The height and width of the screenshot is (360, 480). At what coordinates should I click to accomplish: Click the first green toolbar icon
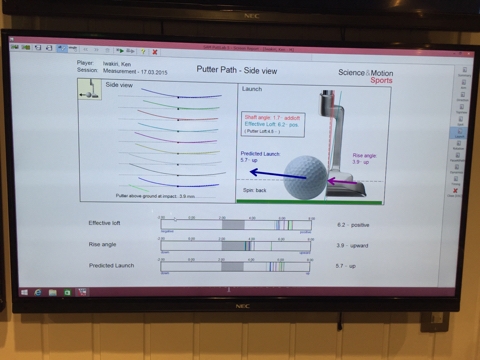pyautogui.click(x=15, y=47)
